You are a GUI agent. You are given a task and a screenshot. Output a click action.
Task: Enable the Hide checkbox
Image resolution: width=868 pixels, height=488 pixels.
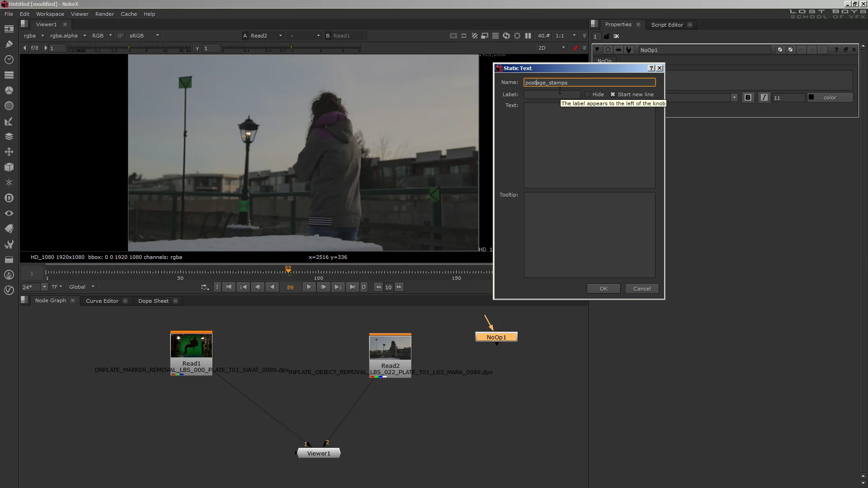coord(587,94)
